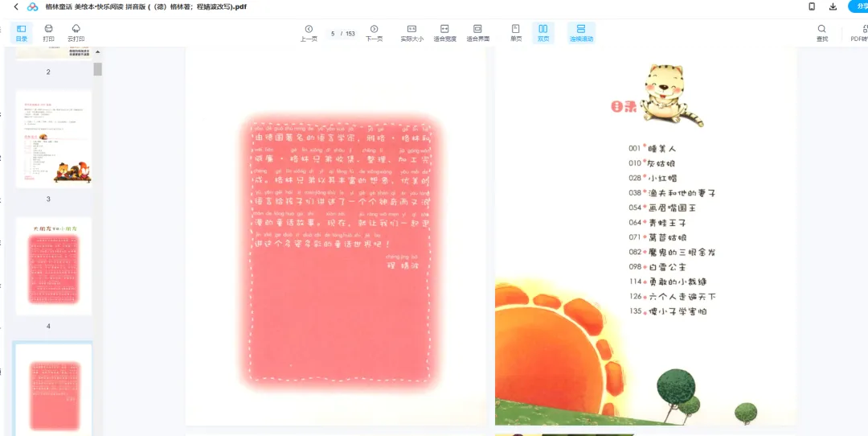
Task: Switch to 单页 single page view
Action: (x=516, y=33)
